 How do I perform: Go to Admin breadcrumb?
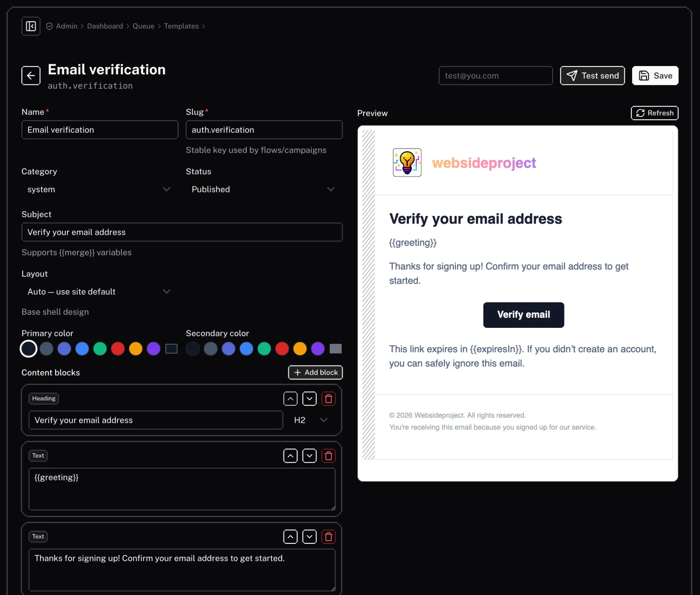click(x=66, y=26)
